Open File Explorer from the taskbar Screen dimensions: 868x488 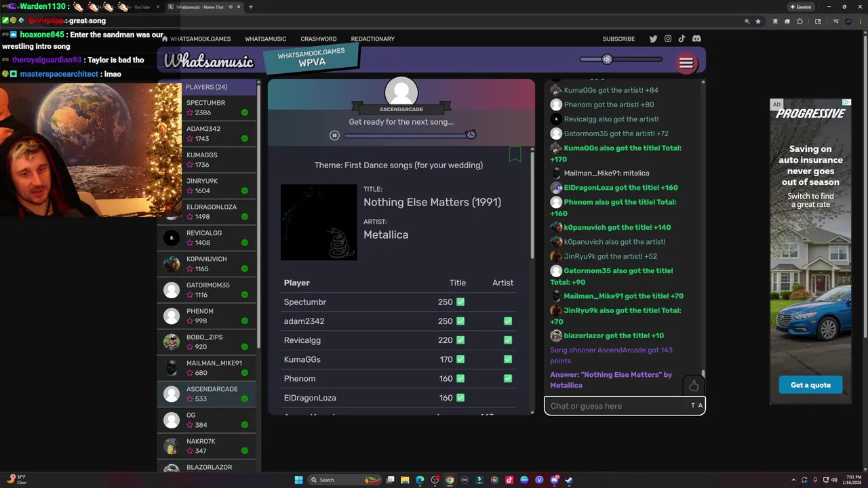405,480
